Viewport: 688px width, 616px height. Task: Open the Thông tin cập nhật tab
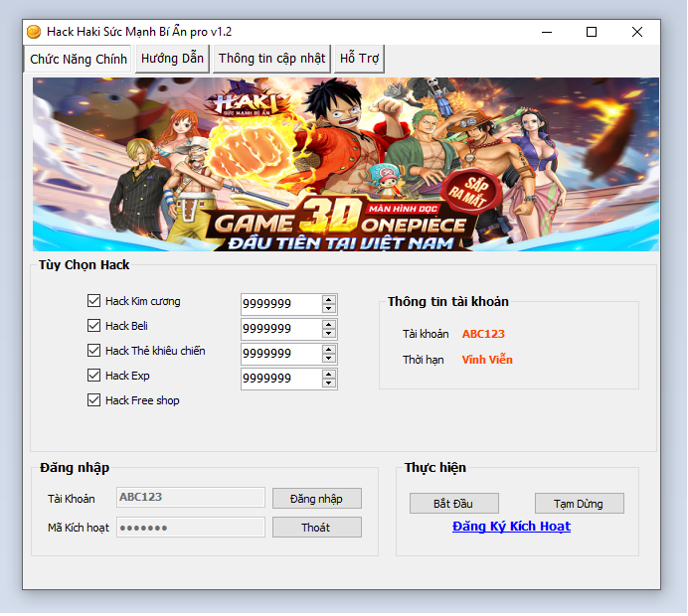271,59
